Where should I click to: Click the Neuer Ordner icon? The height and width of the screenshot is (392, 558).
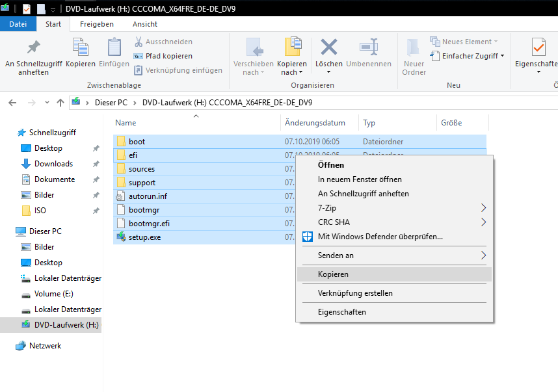click(x=413, y=47)
